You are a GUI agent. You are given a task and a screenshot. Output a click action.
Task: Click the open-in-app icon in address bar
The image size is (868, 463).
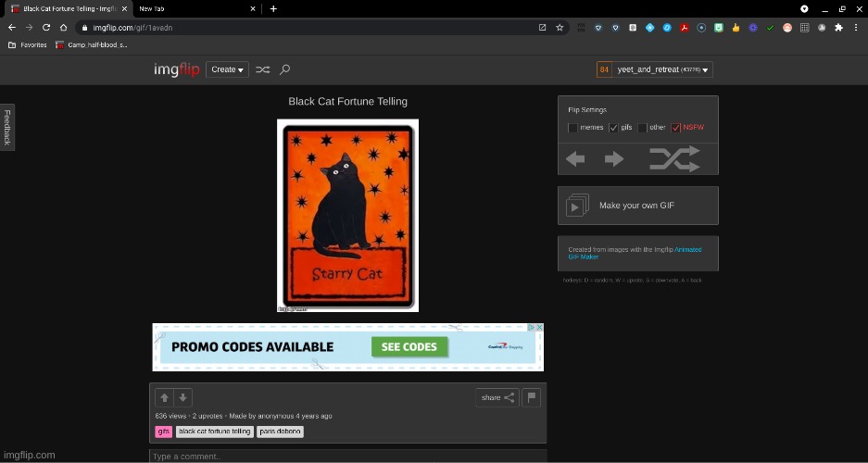coord(543,28)
